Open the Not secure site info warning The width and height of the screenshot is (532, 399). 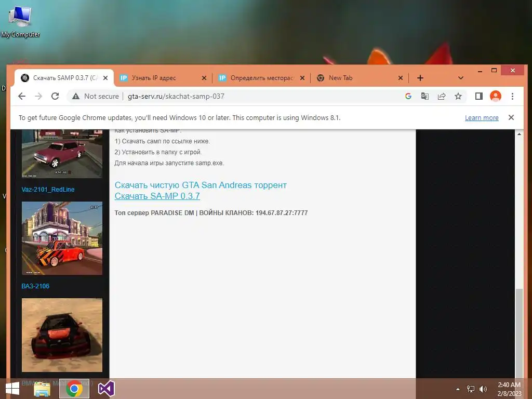point(96,96)
